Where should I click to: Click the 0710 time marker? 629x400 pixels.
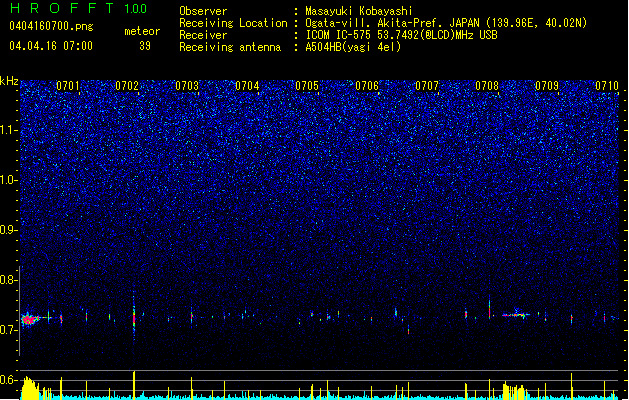pyautogui.click(x=607, y=86)
